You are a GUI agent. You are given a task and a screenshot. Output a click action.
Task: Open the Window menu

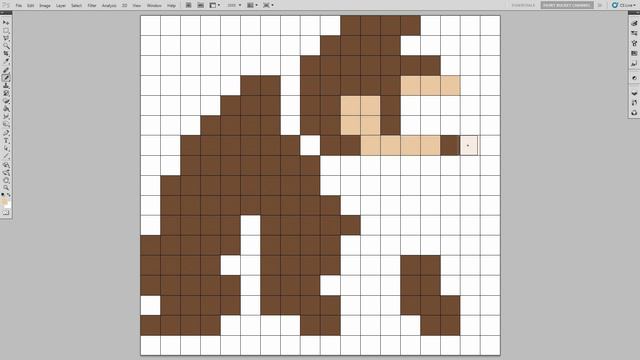(x=154, y=6)
